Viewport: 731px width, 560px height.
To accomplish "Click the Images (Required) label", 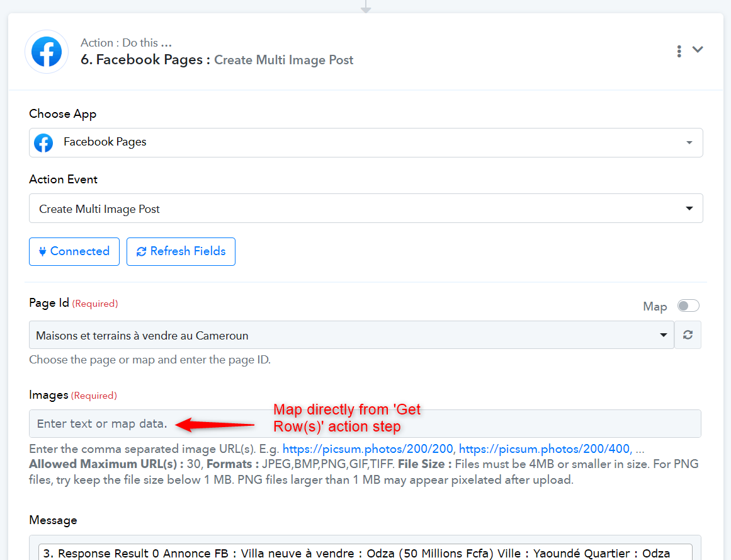I will pos(73,396).
